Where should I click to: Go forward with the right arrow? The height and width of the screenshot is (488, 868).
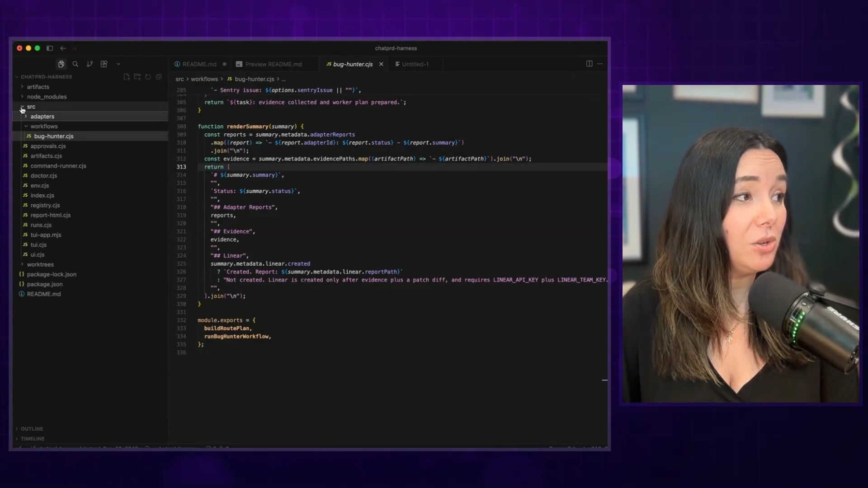[x=74, y=48]
